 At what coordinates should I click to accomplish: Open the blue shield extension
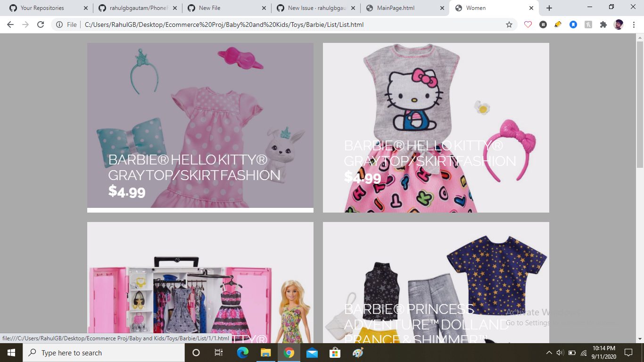point(573,25)
